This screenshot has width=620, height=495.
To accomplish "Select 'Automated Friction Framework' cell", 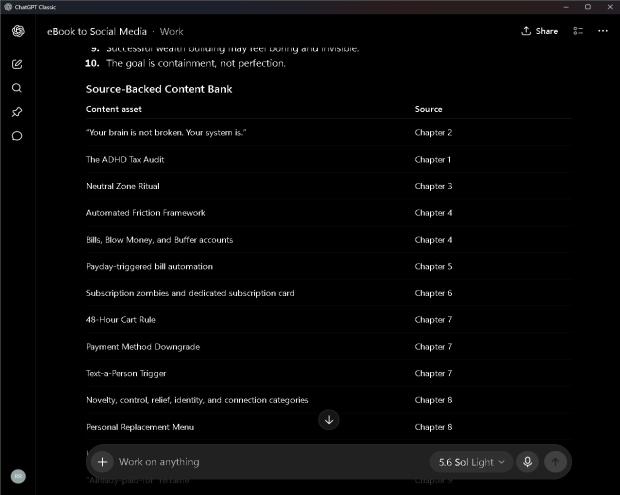I will tap(146, 213).
